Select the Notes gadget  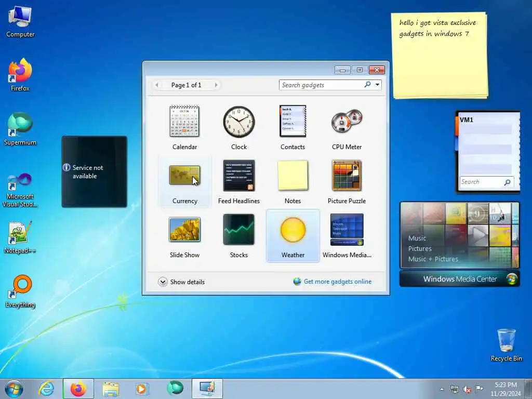pyautogui.click(x=293, y=181)
